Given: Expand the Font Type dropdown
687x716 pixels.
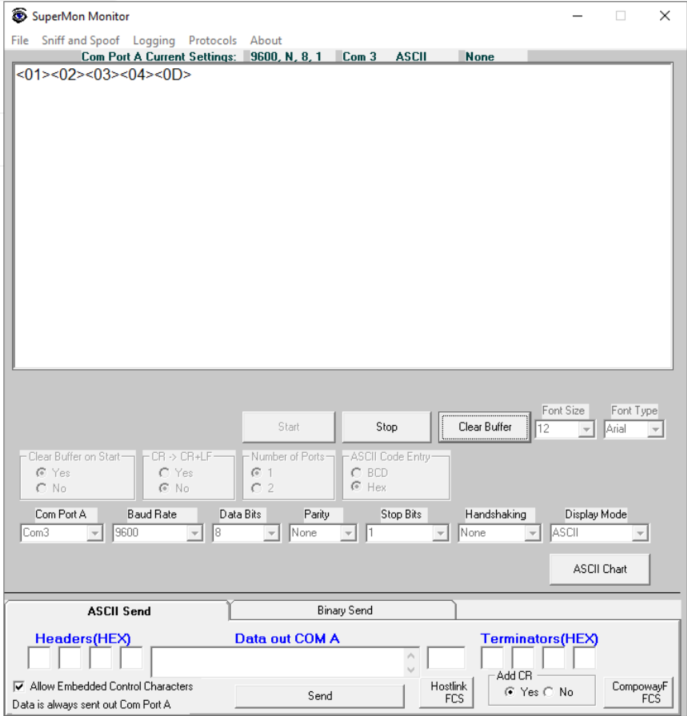Looking at the screenshot, I should click(655, 429).
